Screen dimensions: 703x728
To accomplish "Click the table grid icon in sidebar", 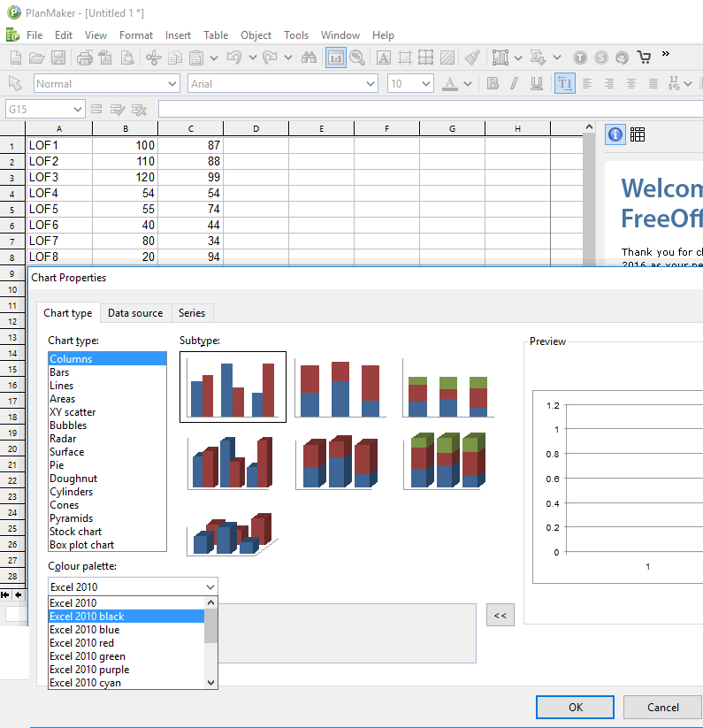I will (638, 134).
